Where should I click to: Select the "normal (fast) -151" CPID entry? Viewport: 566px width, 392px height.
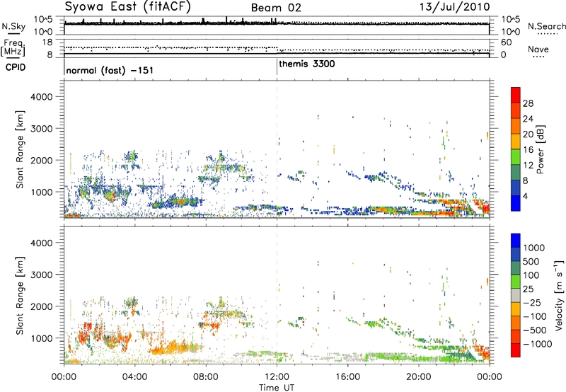[x=110, y=70]
